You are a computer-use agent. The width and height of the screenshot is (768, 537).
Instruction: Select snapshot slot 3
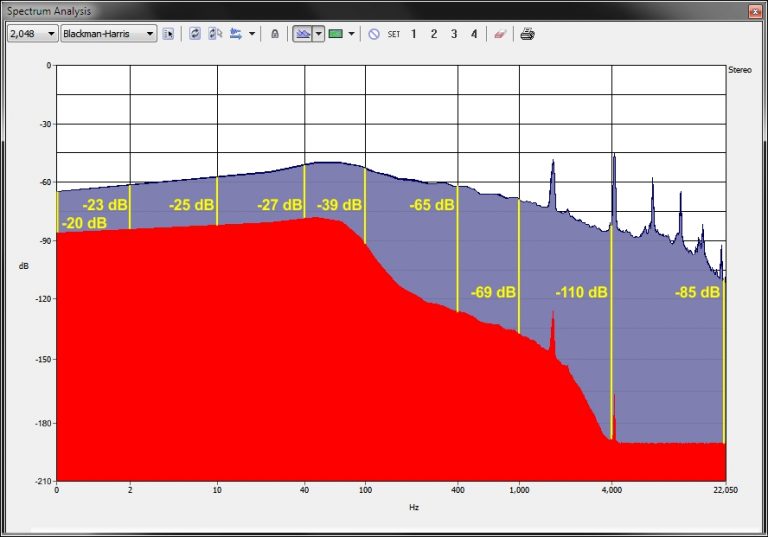(x=454, y=34)
